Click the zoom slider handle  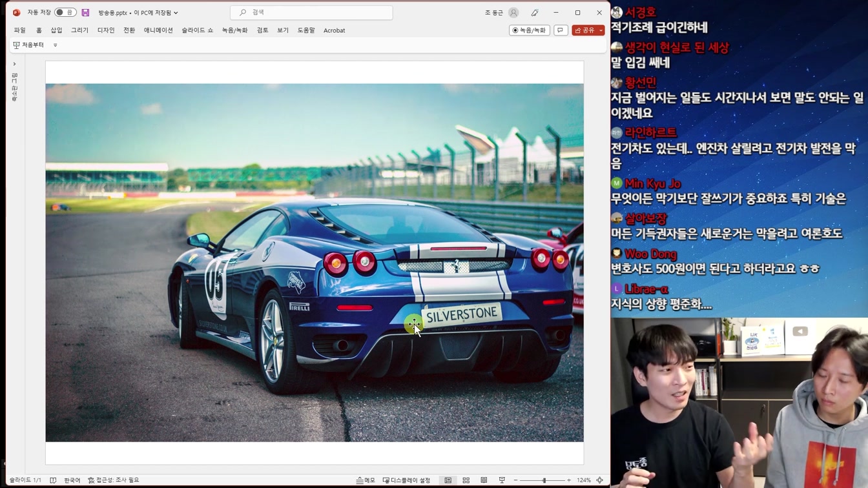click(x=544, y=480)
